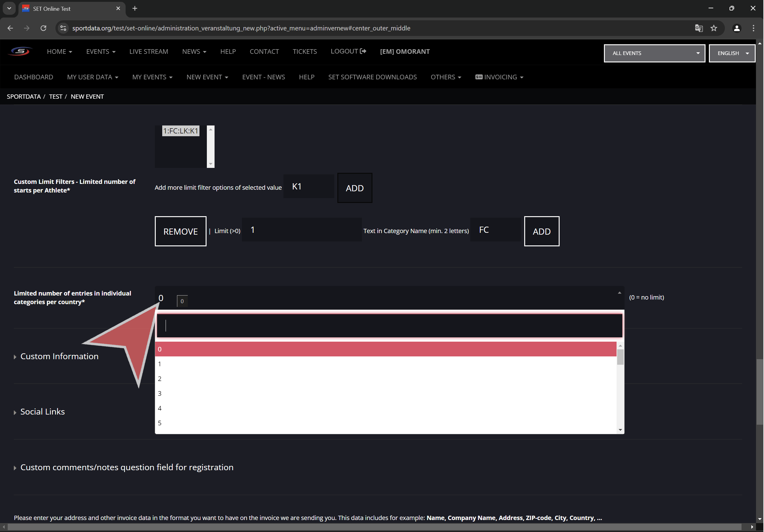Go back to previous page

10,28
